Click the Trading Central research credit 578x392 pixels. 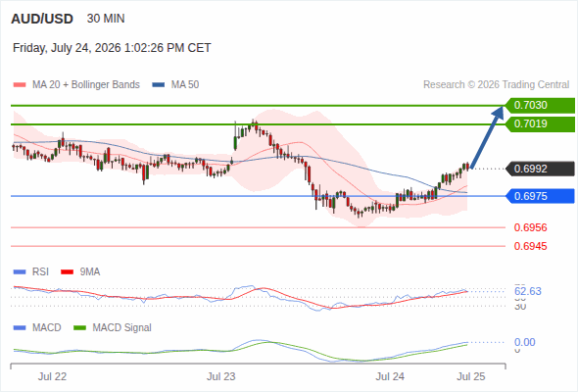(496, 85)
